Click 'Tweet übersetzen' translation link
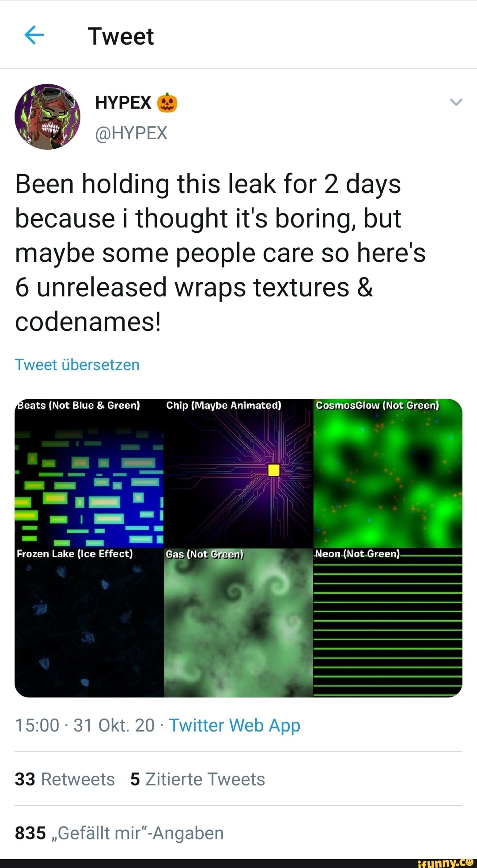Screen dimensions: 477x868 click(77, 365)
